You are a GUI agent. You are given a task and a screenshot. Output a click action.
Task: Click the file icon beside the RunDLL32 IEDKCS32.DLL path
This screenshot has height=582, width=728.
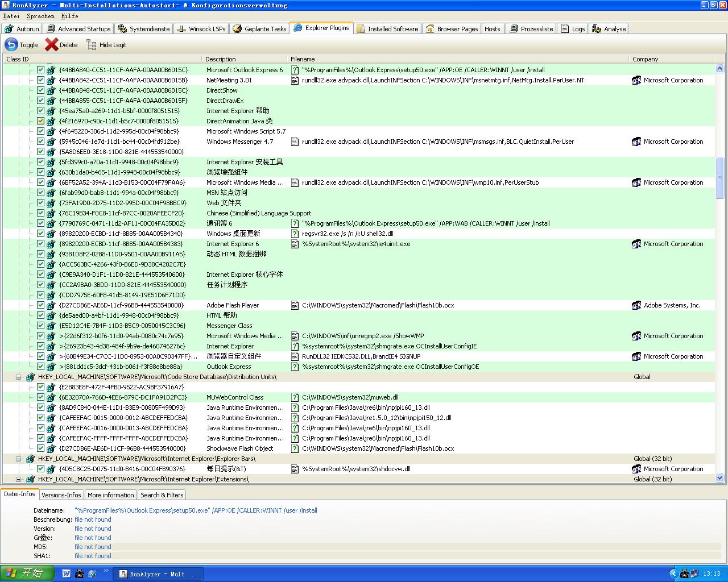[x=295, y=356]
